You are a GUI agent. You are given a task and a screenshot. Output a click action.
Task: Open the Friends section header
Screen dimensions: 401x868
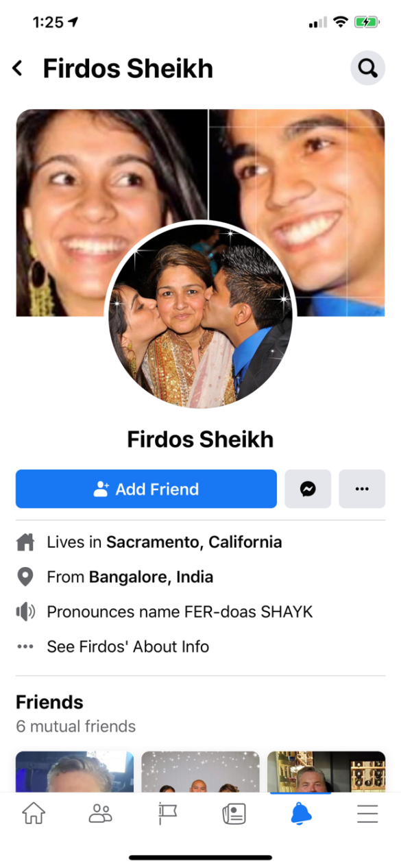click(x=49, y=702)
